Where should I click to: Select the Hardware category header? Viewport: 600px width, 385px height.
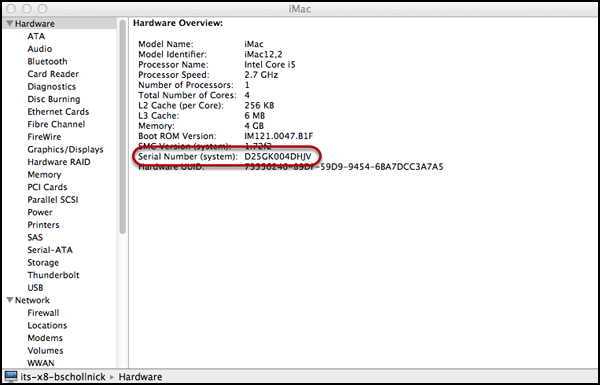click(x=34, y=24)
